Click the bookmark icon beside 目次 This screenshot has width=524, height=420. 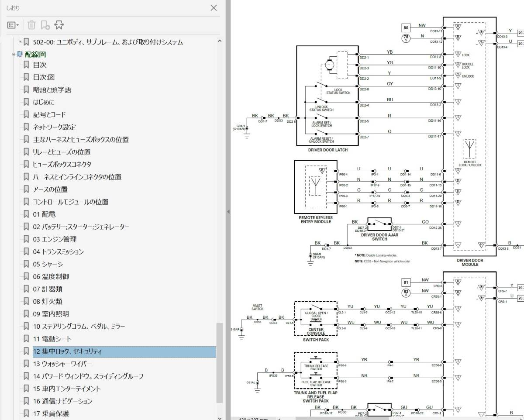(x=26, y=65)
